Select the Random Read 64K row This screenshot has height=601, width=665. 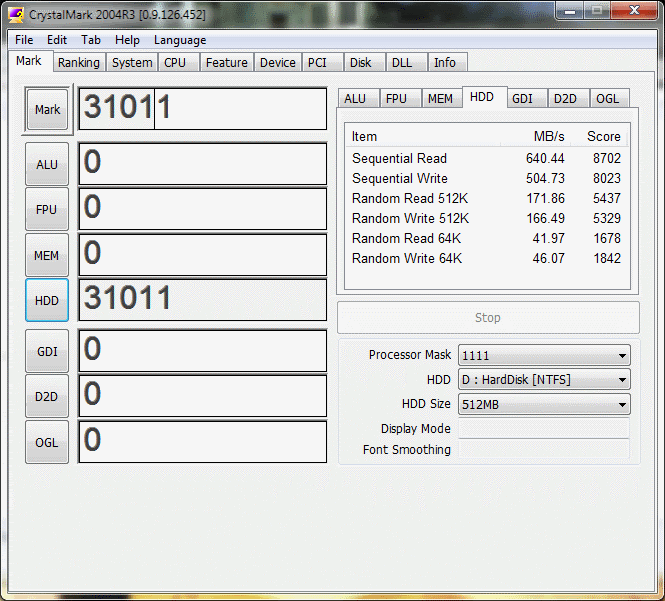[x=487, y=238]
